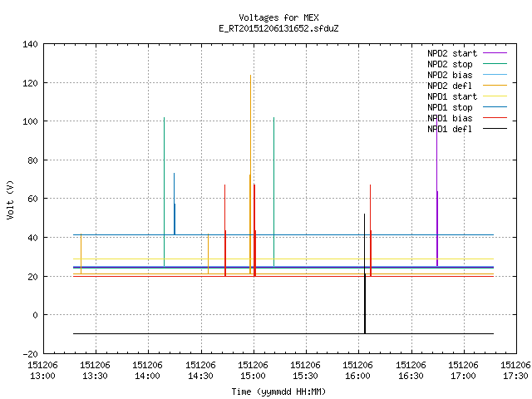Click the y-axis tick label -20
This screenshot has width=532, height=399.
tap(30, 354)
